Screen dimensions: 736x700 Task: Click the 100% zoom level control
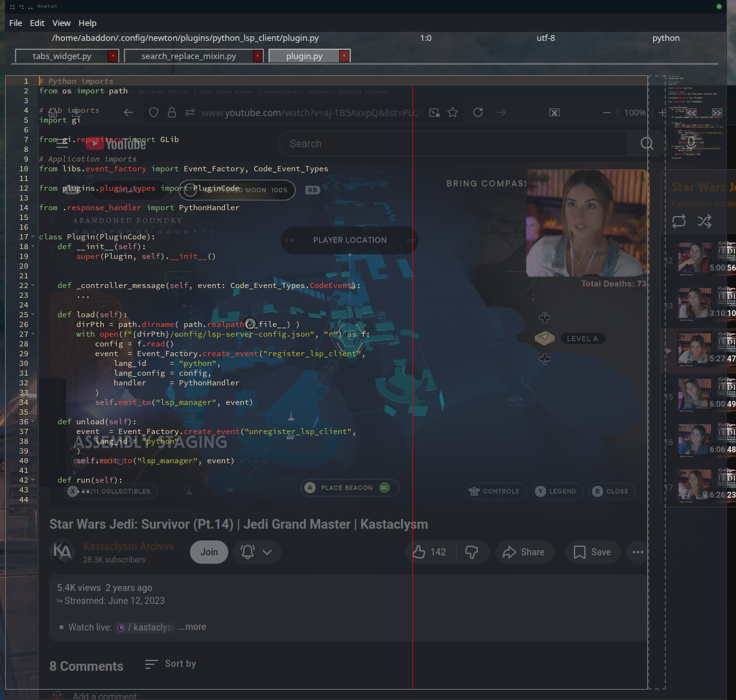point(635,112)
